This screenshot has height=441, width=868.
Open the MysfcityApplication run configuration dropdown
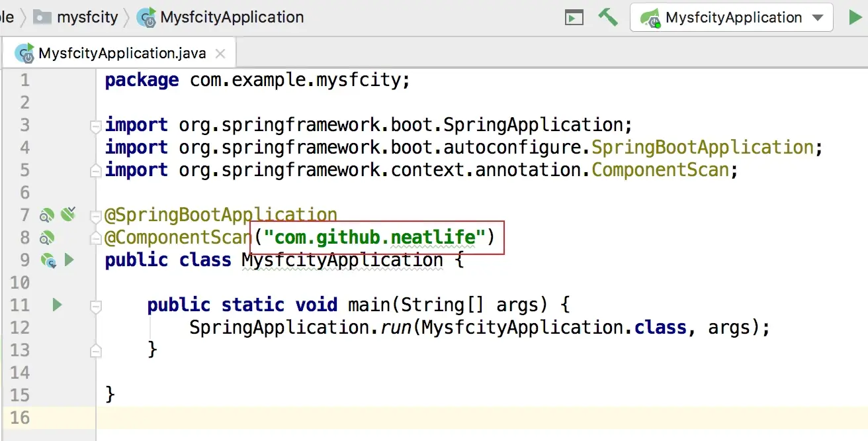(x=731, y=17)
